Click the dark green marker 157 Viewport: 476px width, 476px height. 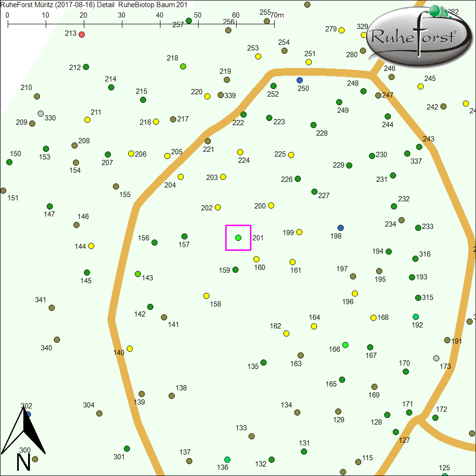tap(185, 236)
